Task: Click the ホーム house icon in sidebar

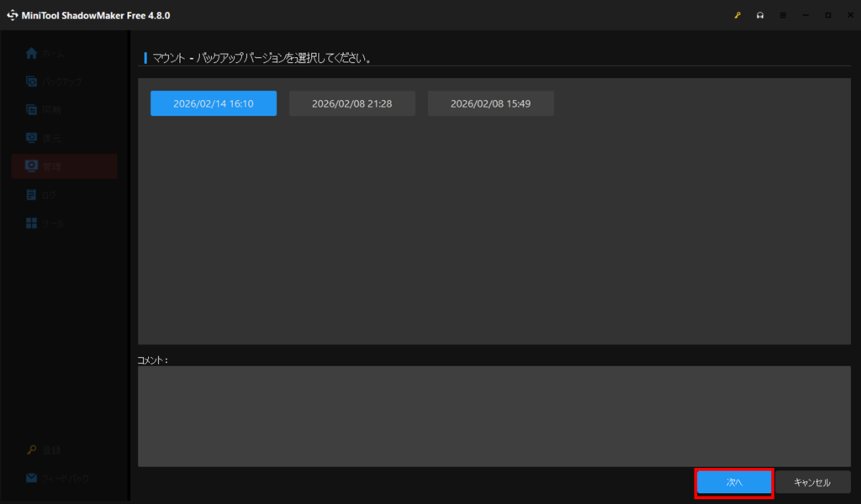Action: (31, 54)
